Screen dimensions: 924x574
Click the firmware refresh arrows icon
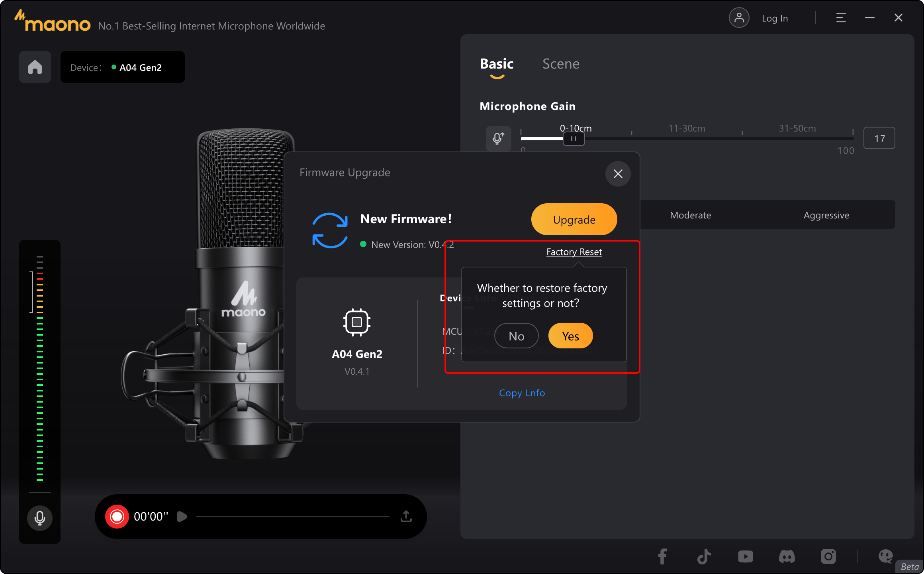(x=330, y=230)
